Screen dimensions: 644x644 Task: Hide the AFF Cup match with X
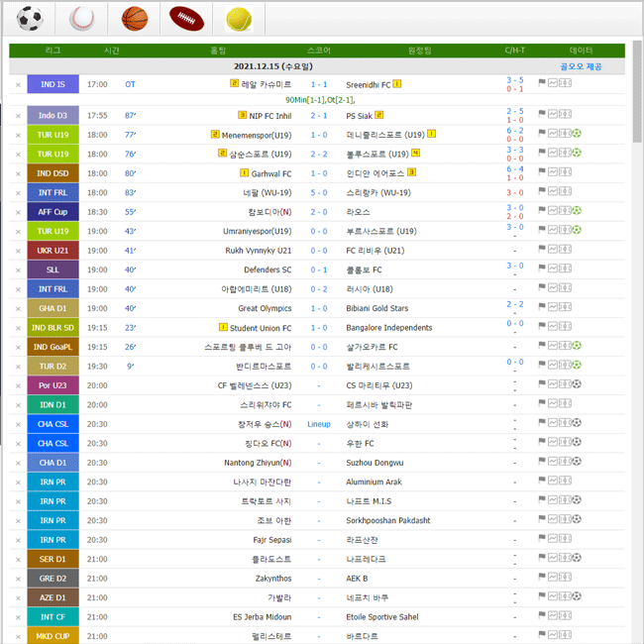click(18, 212)
